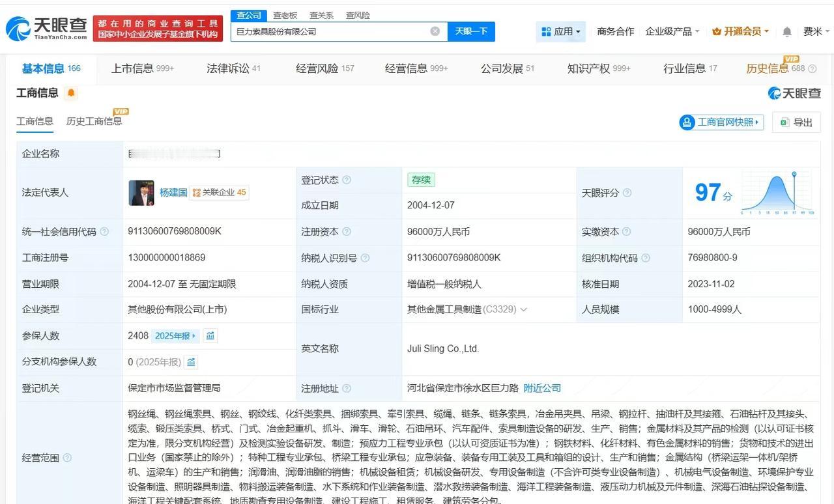Click help icon next to 注册地址
This screenshot has width=834, height=504.
click(347, 389)
